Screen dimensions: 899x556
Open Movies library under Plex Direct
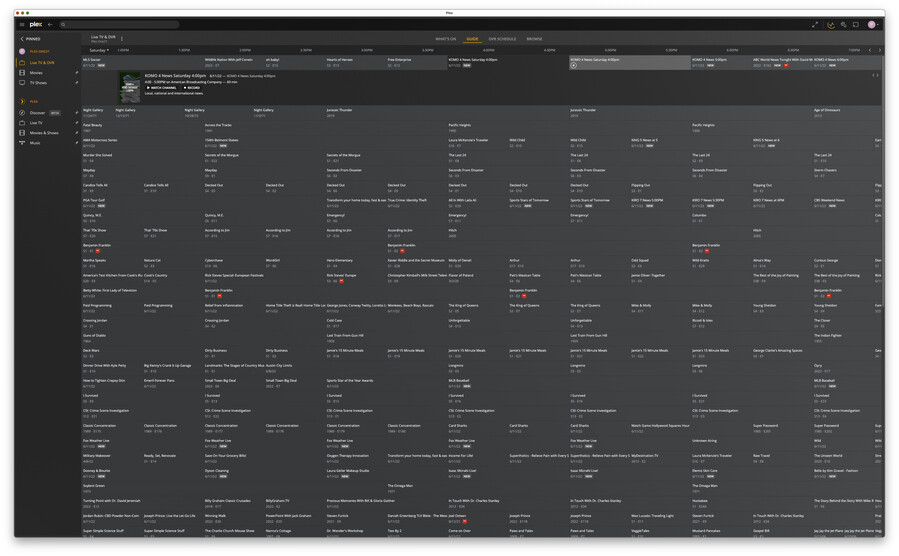coord(36,73)
